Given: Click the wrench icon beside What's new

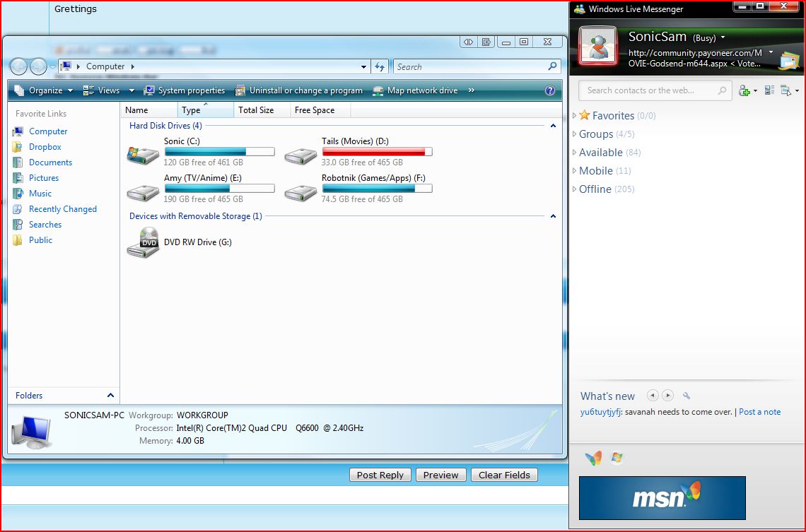Looking at the screenshot, I should (686, 396).
